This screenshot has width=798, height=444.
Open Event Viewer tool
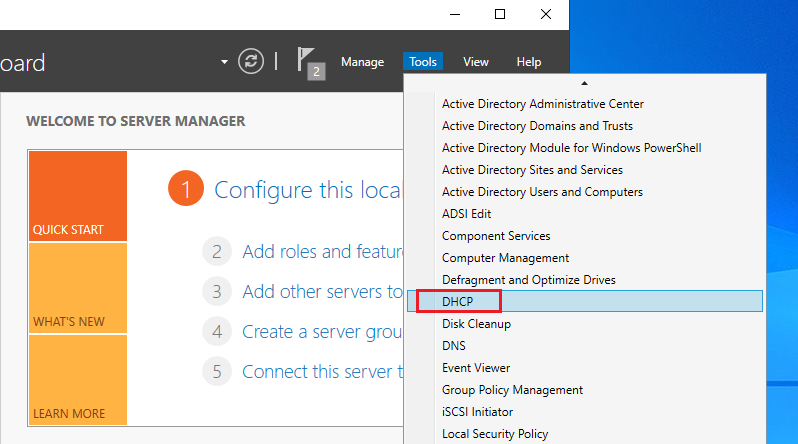click(476, 368)
